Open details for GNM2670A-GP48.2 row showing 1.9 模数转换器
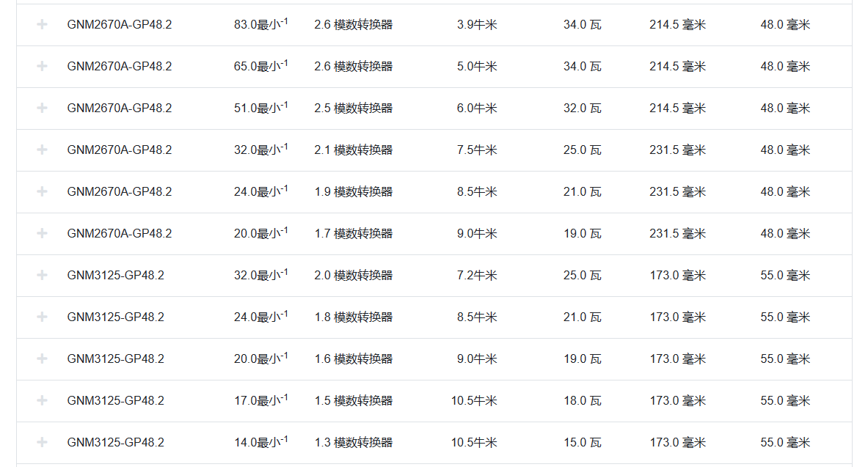Screen dimensions: 868x467 (x=42, y=191)
